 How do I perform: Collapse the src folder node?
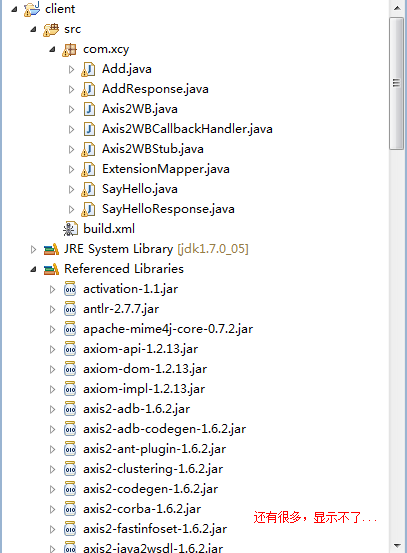pos(33,30)
